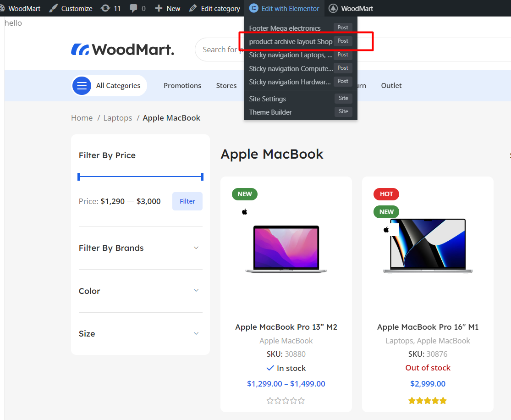
Task: Open Sticky navigation Compute... menu entry
Action: coord(301,68)
